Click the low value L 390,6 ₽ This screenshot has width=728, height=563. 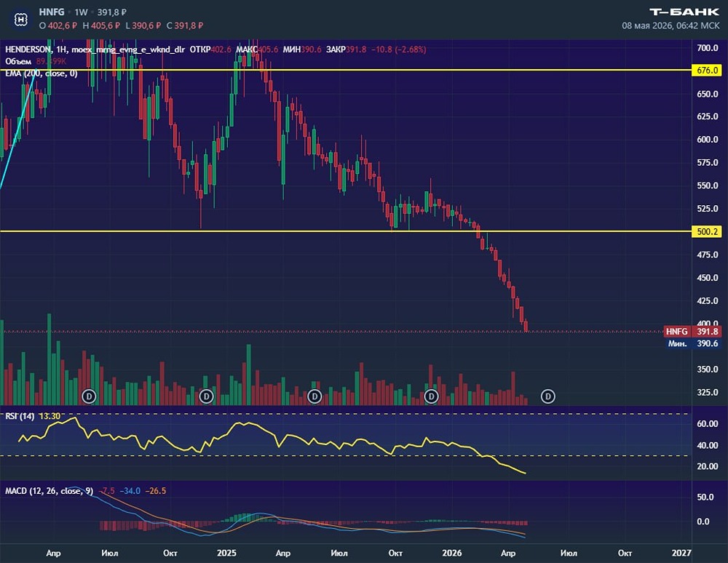(143, 25)
